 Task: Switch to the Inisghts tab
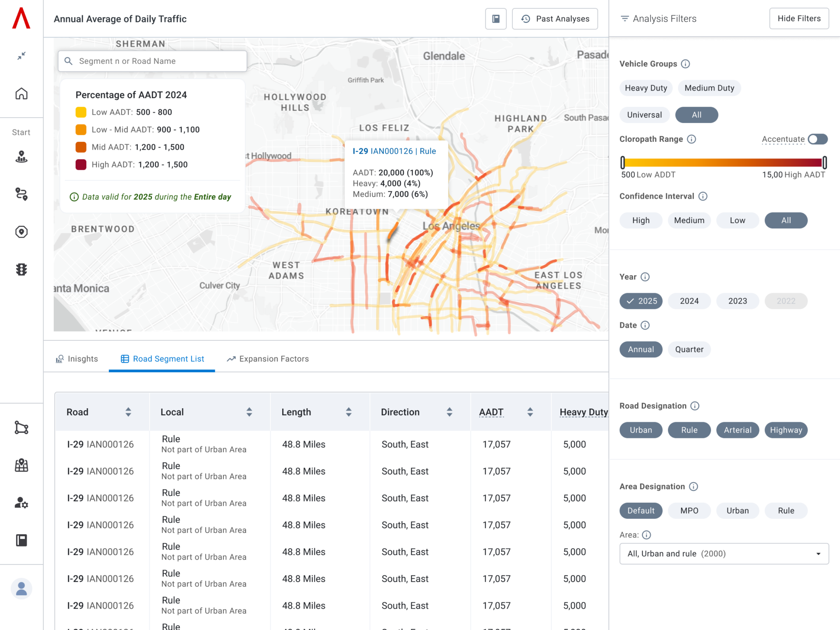coord(77,359)
